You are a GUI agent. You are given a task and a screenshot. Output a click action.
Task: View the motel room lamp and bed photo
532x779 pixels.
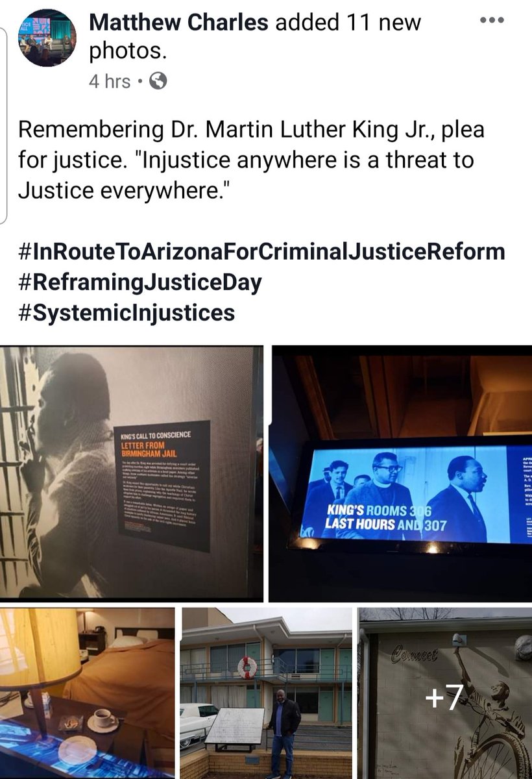pyautogui.click(x=87, y=693)
